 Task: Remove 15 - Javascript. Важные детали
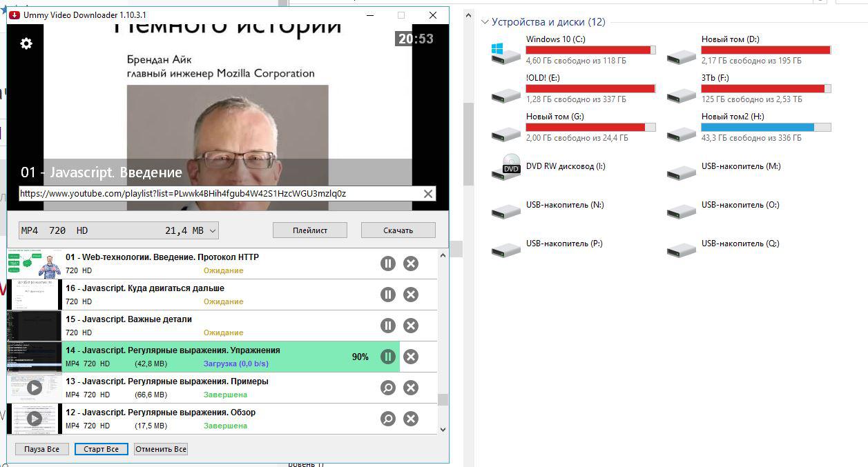411,326
